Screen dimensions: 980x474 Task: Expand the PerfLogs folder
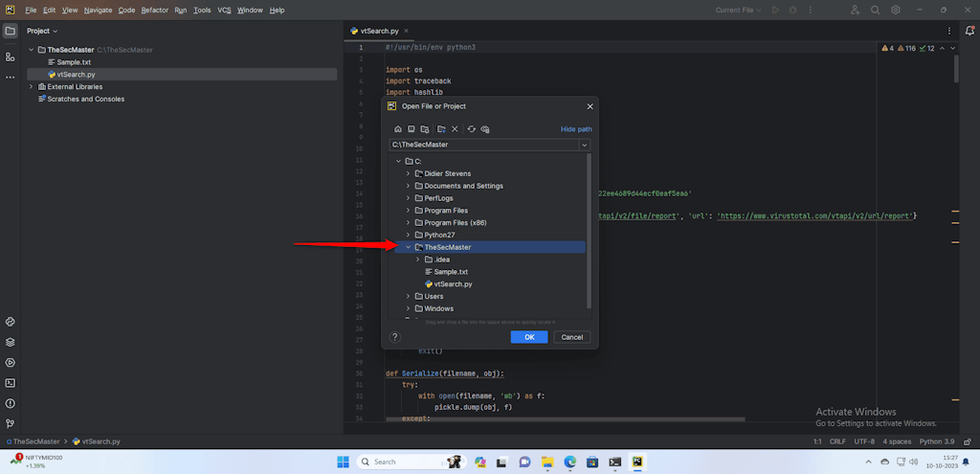click(x=408, y=198)
